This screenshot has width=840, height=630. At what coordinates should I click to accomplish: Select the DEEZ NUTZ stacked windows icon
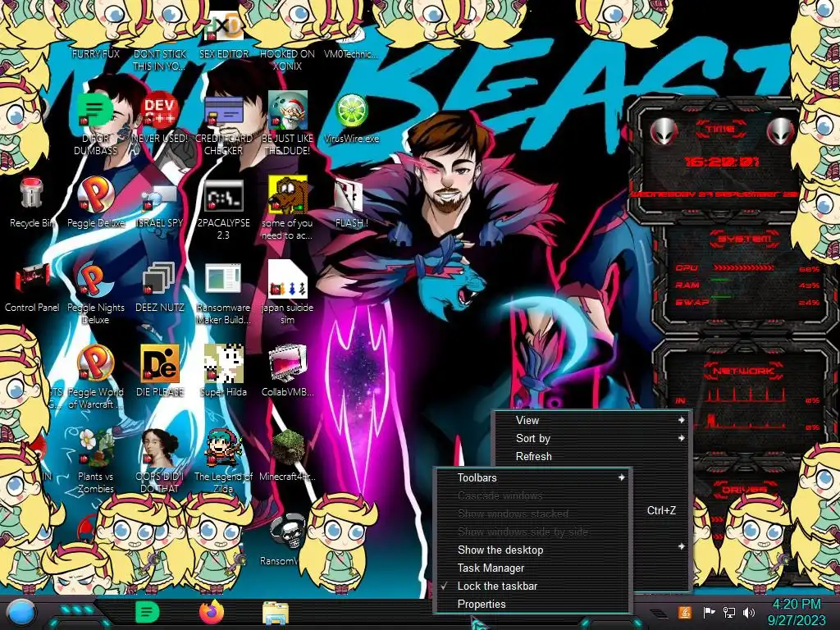click(159, 280)
